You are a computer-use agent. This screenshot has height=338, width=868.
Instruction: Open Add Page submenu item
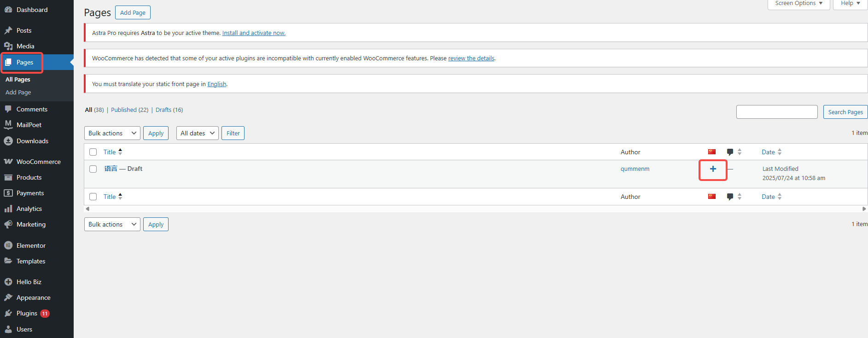click(18, 92)
